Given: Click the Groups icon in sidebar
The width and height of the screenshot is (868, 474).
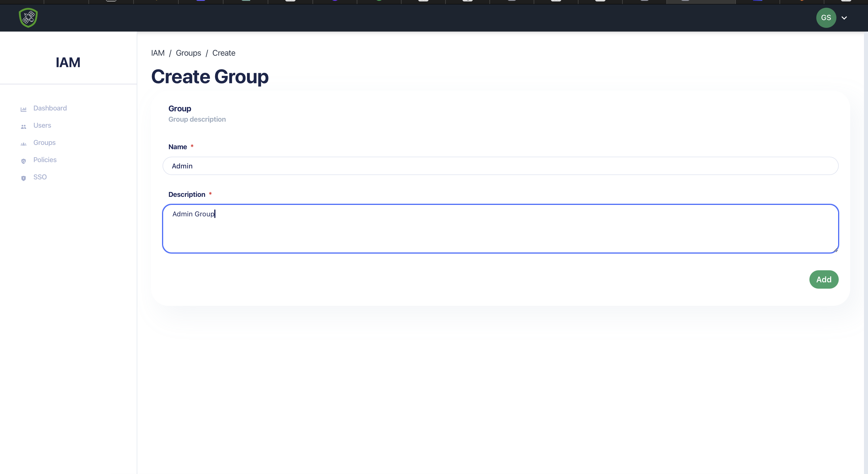Looking at the screenshot, I should [x=23, y=144].
